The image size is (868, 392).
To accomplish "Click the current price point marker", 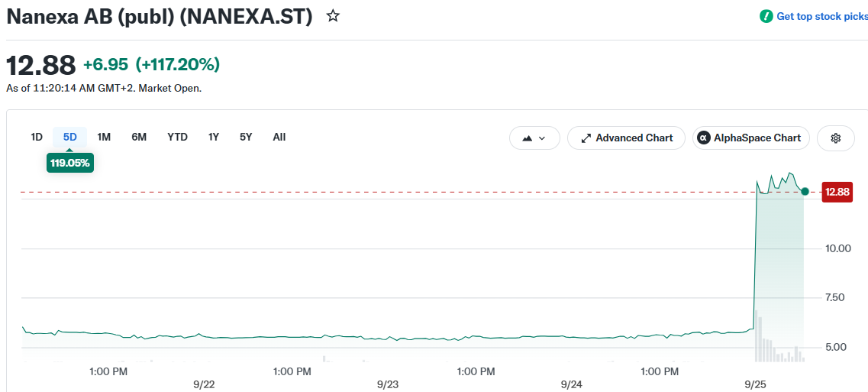I will [805, 191].
